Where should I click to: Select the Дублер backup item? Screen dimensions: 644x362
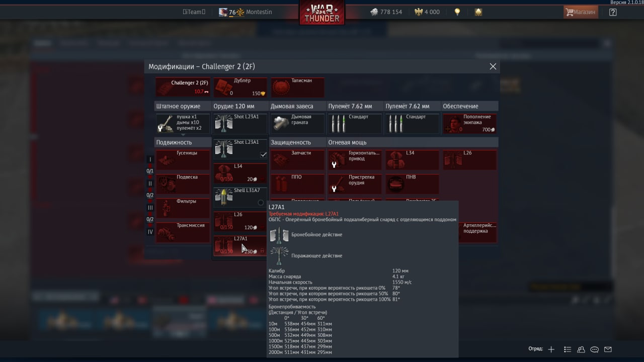click(240, 87)
